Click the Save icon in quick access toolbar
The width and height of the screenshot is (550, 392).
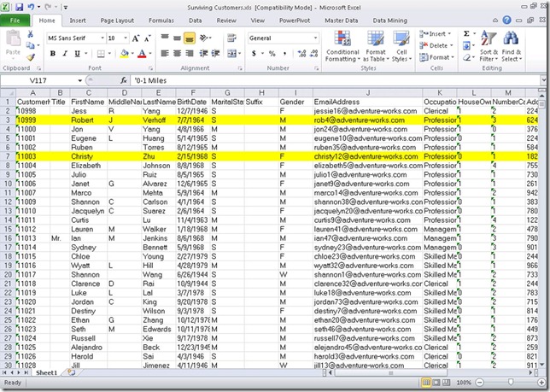[20, 7]
